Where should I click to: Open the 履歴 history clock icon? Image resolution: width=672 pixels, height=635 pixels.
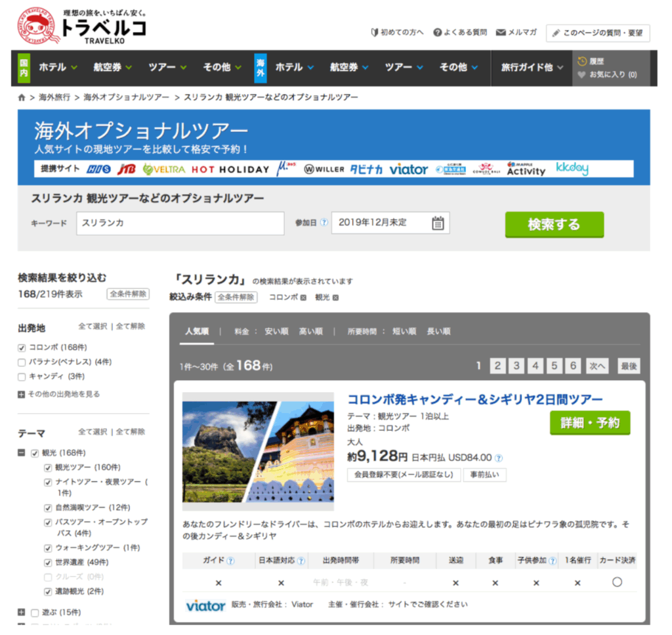pyautogui.click(x=582, y=61)
